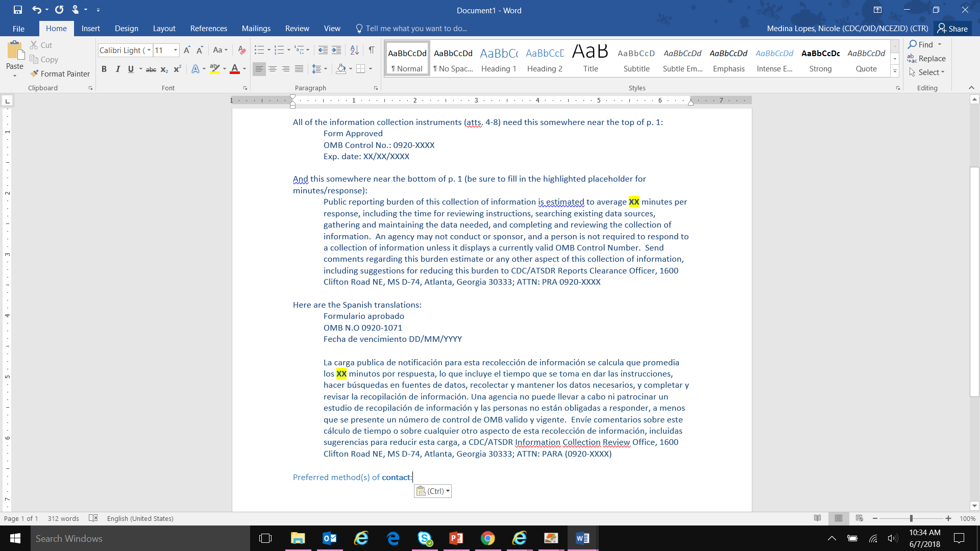Click the Format Painter brush icon
The height and width of the screenshot is (551, 980).
(x=35, y=73)
